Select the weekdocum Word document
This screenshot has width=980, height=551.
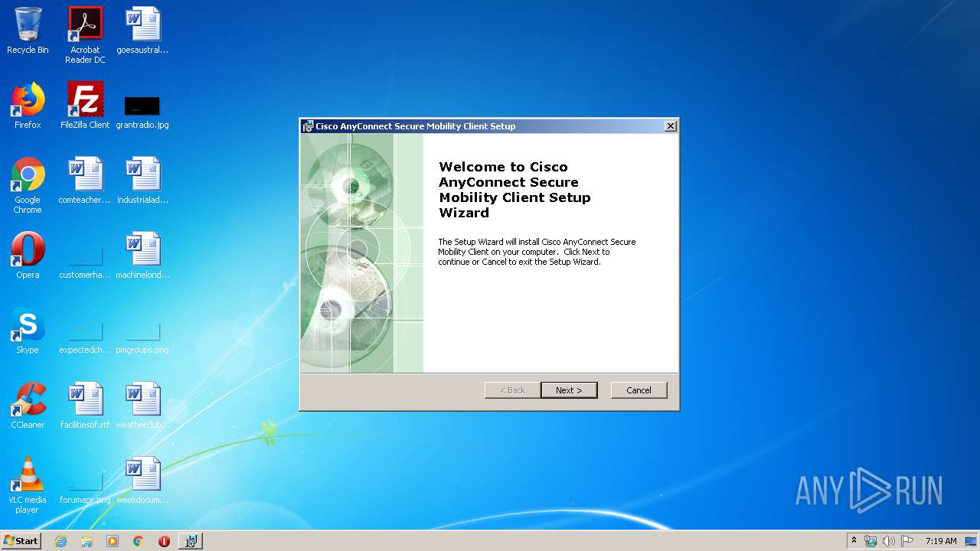point(143,481)
